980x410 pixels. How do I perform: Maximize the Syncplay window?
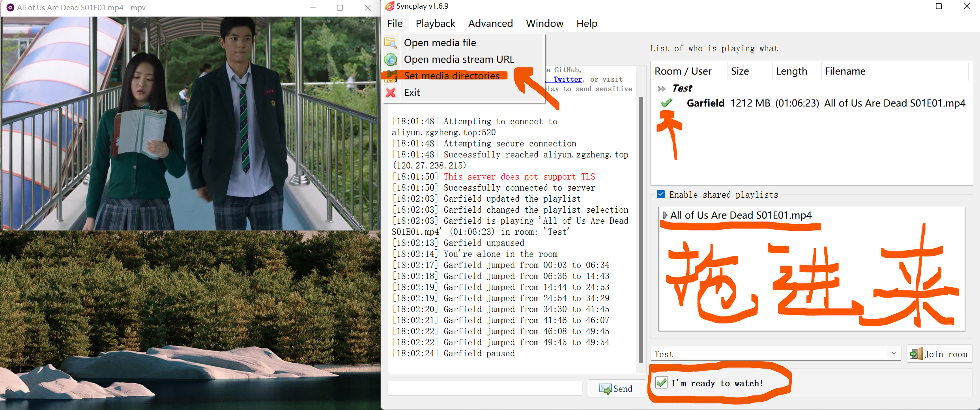[x=939, y=6]
